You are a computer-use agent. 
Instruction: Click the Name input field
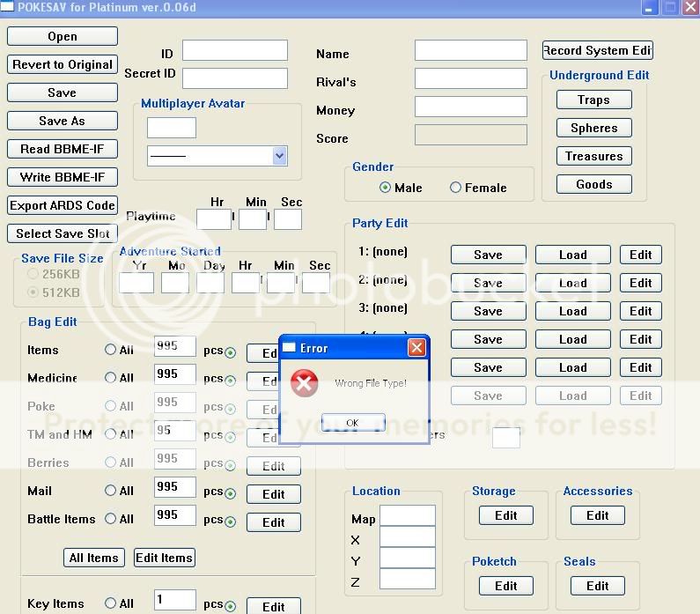click(470, 50)
